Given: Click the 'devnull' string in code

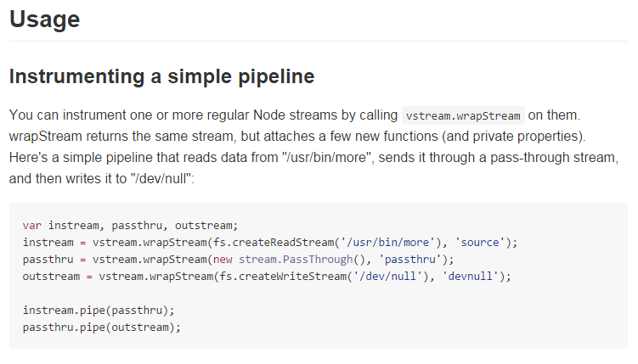Looking at the screenshot, I should pos(471,277).
